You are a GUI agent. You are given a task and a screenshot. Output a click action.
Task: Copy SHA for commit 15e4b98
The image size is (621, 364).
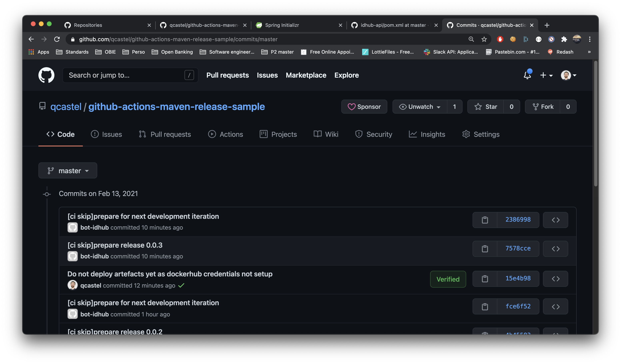(x=485, y=279)
